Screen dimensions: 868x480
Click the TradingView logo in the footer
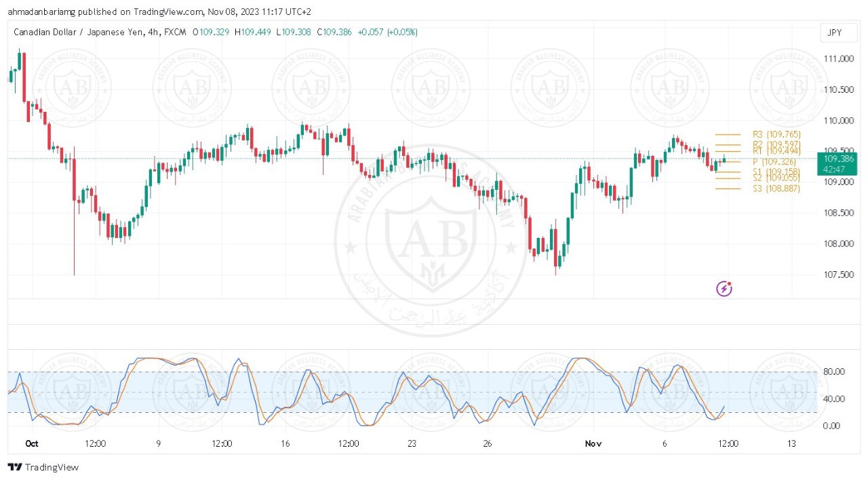[43, 467]
